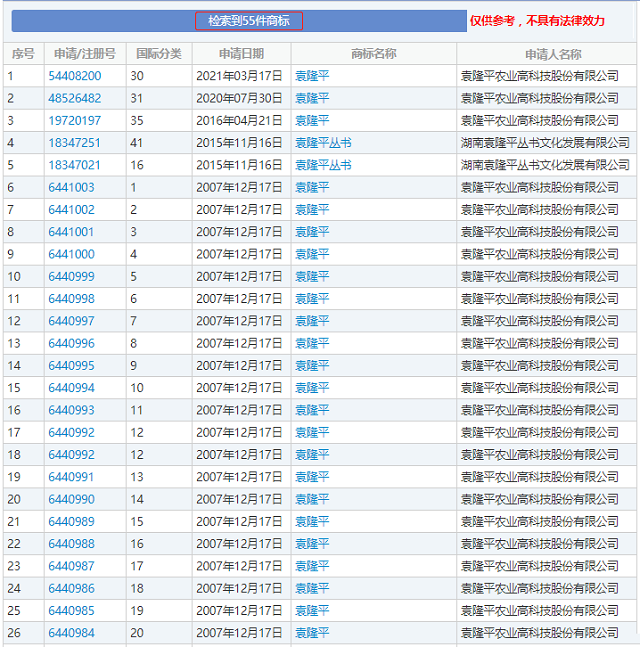Open 袁隆平 trademark link in row 1
This screenshot has height=647, width=640.
click(312, 76)
